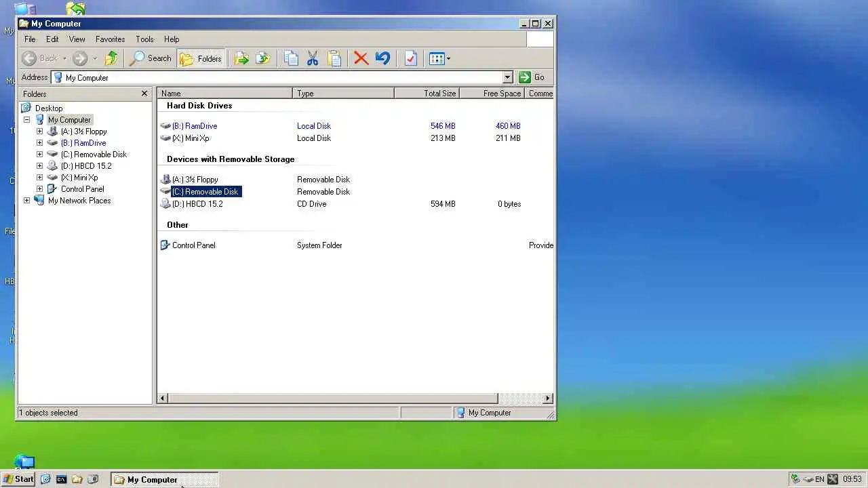This screenshot has height=488, width=868.
Task: Select (B:) RamDrive in the file list
Action: [194, 126]
